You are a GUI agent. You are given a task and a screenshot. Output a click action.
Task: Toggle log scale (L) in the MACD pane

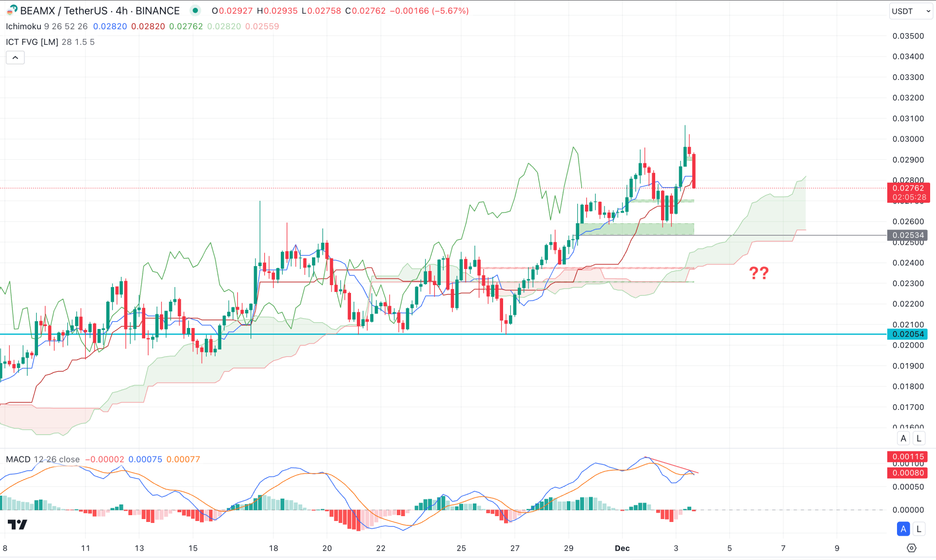coord(919,529)
